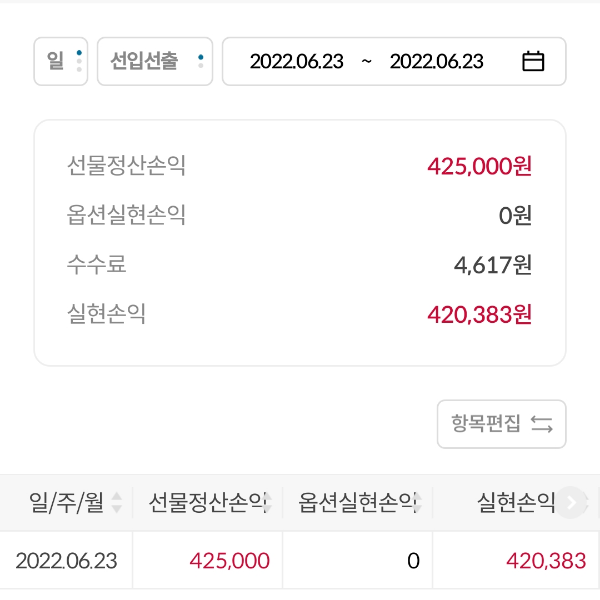Screen dimensions: 600x600
Task: Open the 일 period dropdown
Action: pos(61,62)
